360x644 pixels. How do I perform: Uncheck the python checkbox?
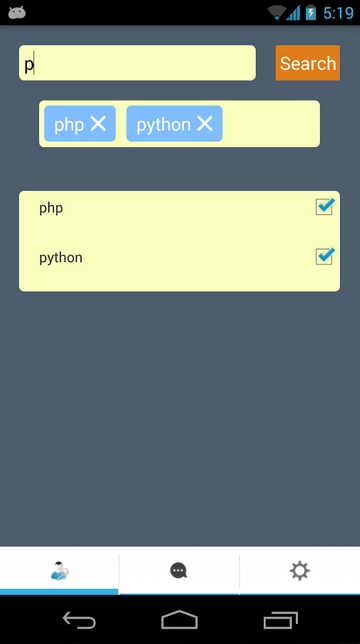point(325,256)
